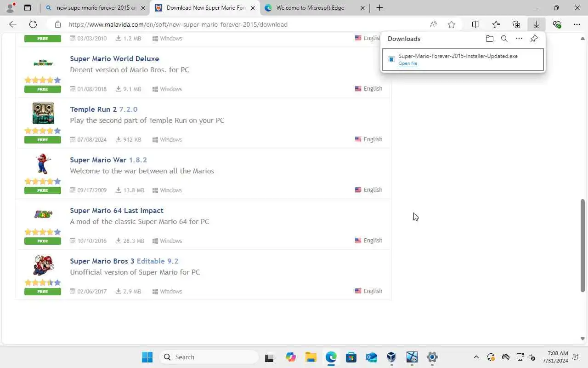Open Outlook from taskbar
Image resolution: width=588 pixels, height=368 pixels.
pyautogui.click(x=372, y=357)
